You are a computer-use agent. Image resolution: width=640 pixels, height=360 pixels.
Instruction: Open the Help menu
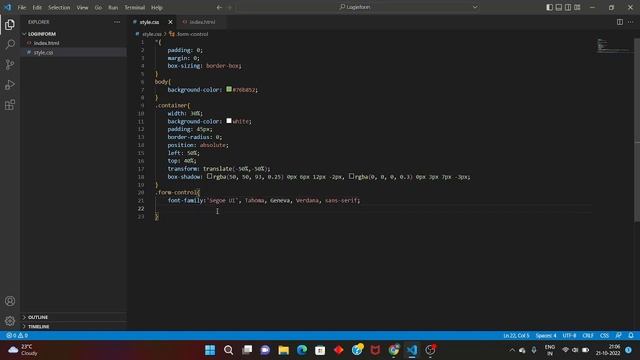tap(157, 7)
